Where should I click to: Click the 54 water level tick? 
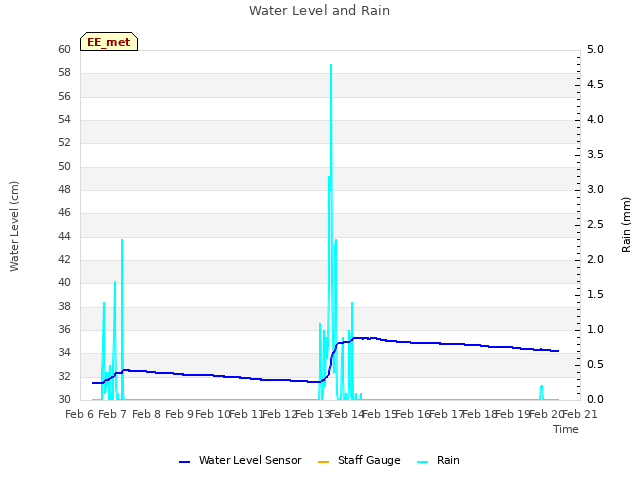[64, 120]
